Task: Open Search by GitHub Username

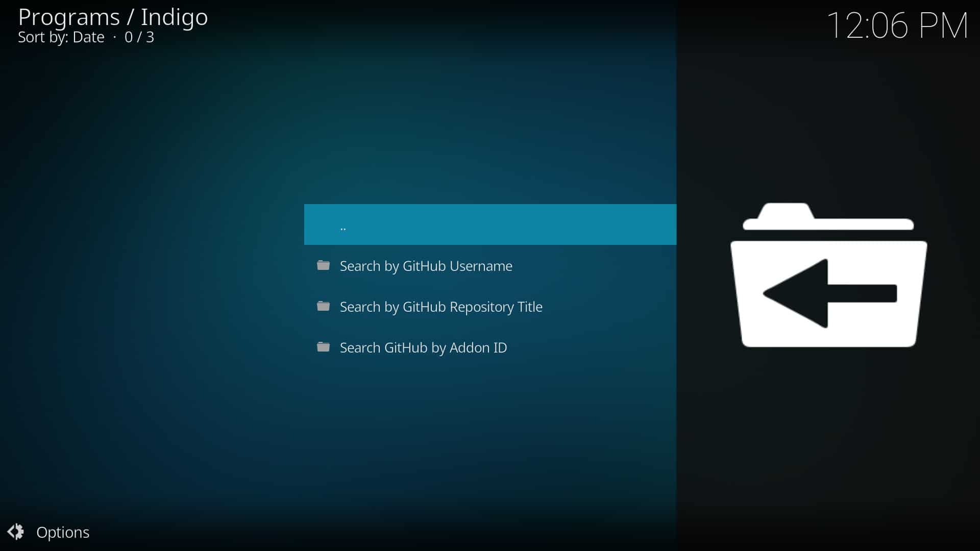Action: (x=426, y=266)
